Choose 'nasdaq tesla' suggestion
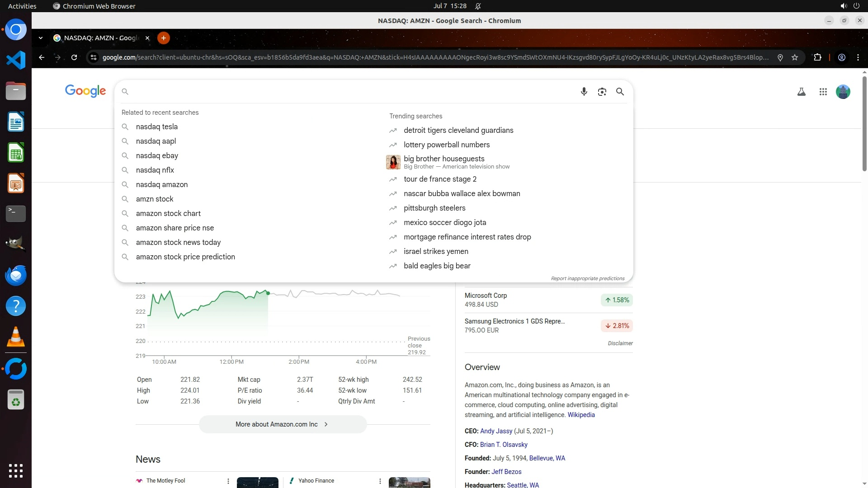The width and height of the screenshot is (868, 488). (156, 127)
